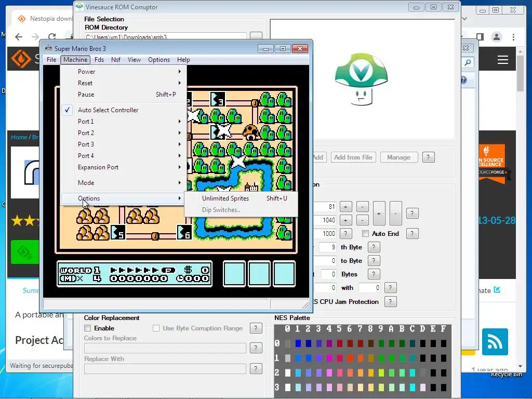Click the Super Mario Bros 3 window icon
The image size is (532, 399).
pos(48,48)
